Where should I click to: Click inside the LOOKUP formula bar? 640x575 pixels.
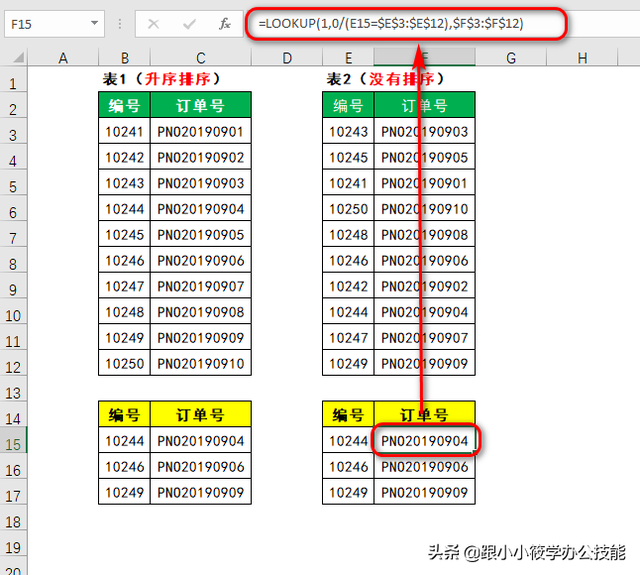pyautogui.click(x=406, y=24)
